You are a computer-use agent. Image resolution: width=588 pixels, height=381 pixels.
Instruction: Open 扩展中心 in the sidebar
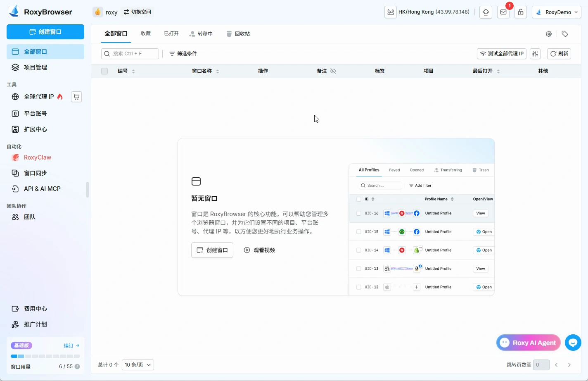45,129
